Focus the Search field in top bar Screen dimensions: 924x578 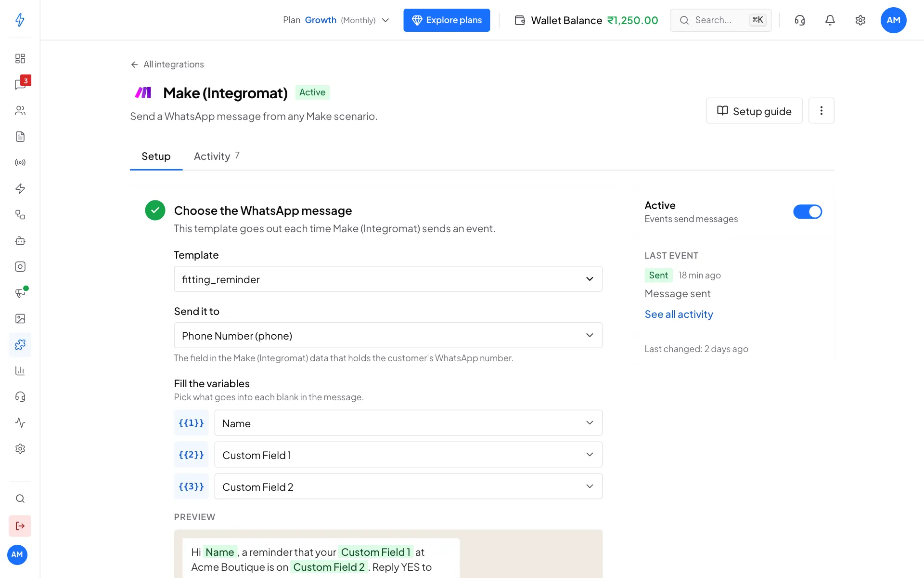720,20
